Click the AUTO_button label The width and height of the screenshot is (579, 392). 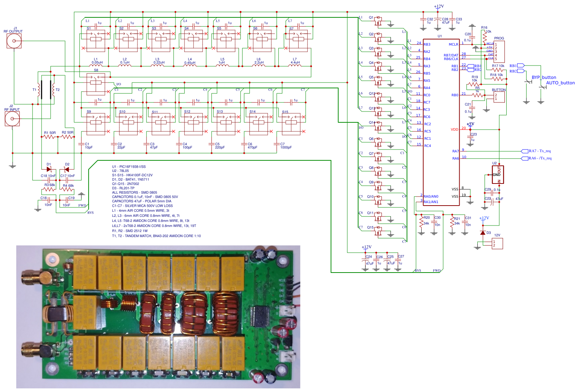pos(560,83)
